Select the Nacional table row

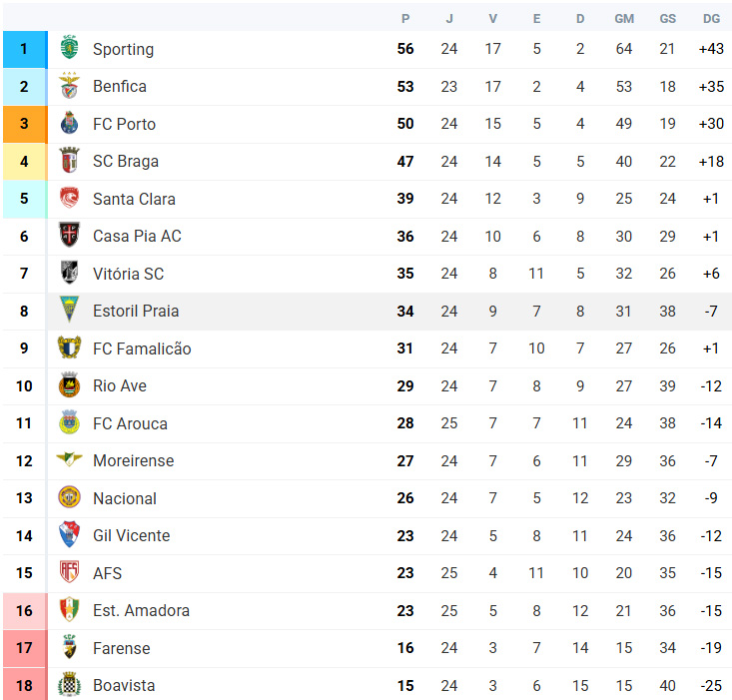(367, 498)
